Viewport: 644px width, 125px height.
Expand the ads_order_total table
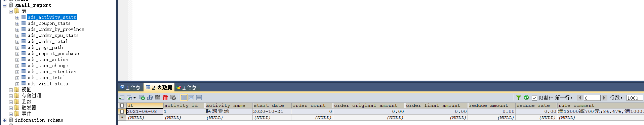click(17, 42)
